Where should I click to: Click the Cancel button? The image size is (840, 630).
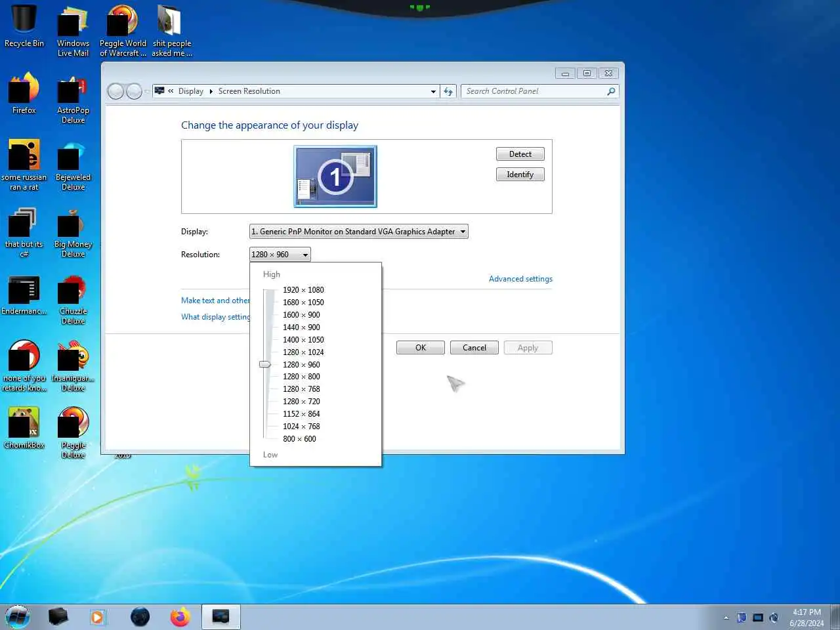pyautogui.click(x=474, y=348)
